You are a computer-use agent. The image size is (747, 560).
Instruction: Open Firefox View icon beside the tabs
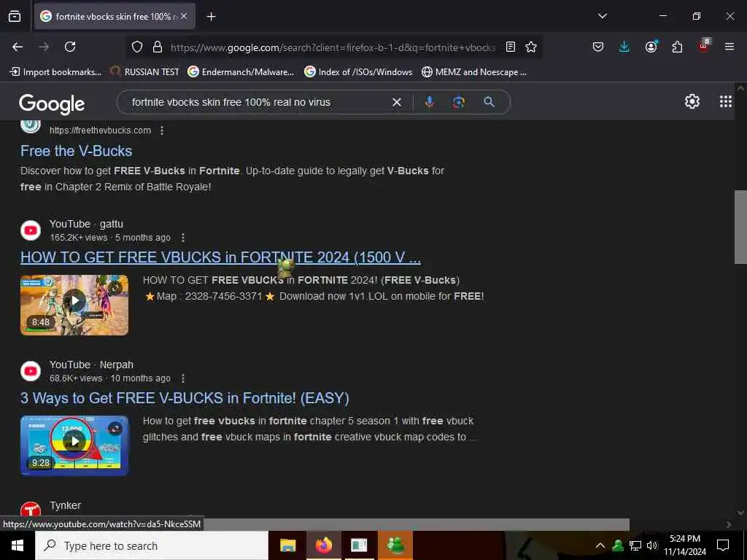coord(15,17)
